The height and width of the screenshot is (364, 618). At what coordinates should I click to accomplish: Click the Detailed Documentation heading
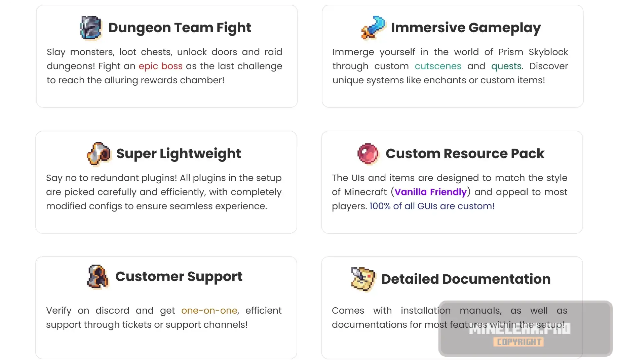coord(466,279)
